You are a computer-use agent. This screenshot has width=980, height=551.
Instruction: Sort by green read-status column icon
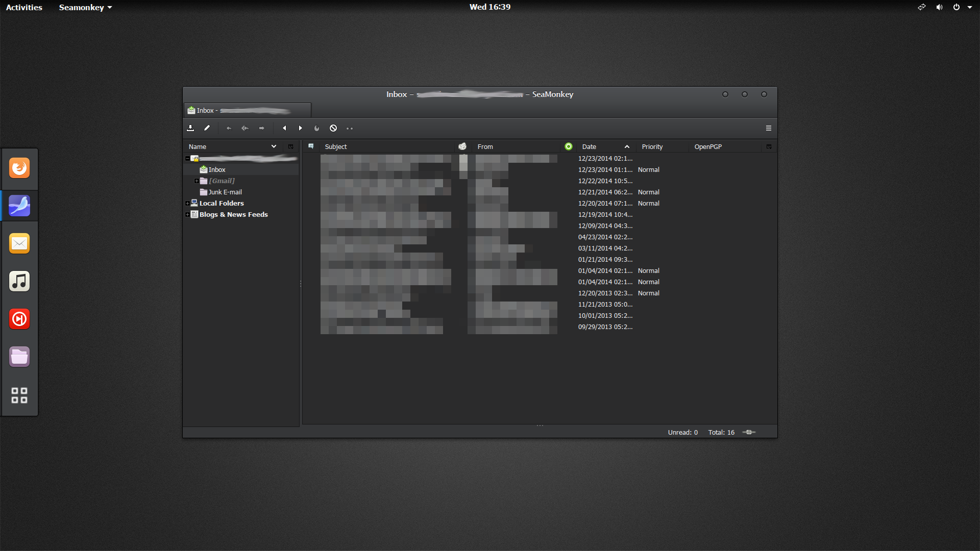point(569,146)
